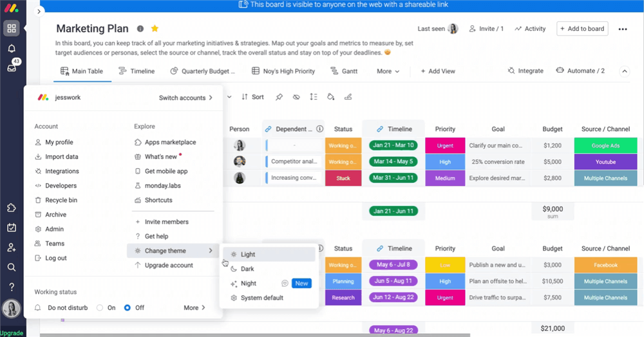
Task: Expand More working status options
Action: (194, 307)
